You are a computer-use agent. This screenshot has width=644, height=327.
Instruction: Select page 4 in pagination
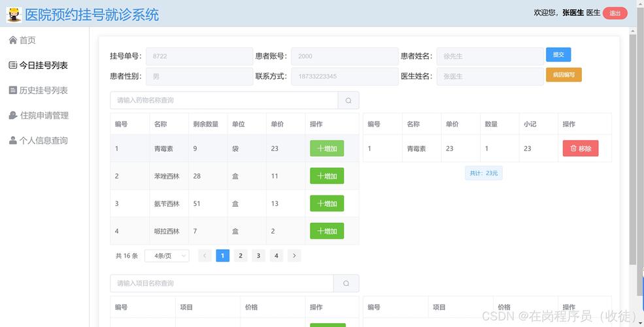277,256
